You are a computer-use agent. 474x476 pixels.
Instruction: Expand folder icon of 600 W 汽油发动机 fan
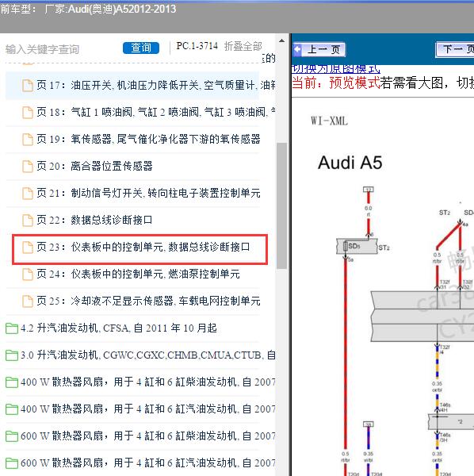(x=12, y=463)
